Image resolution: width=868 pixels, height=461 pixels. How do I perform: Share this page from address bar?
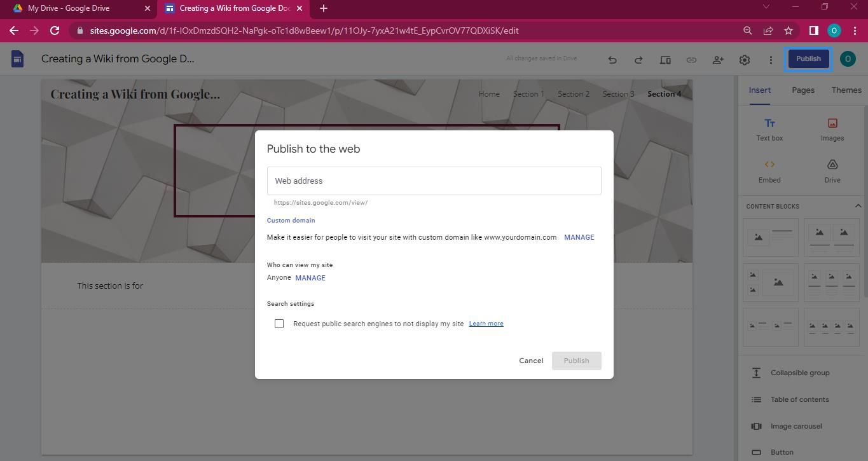click(768, 31)
